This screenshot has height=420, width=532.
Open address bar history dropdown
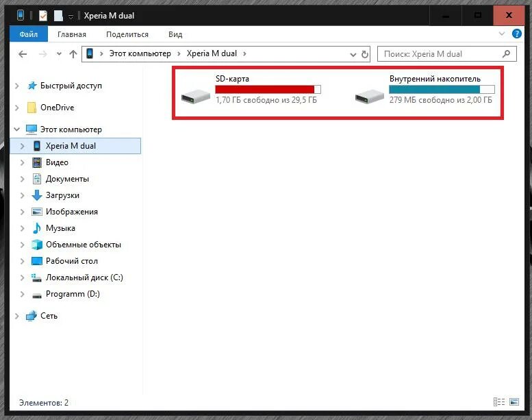point(353,54)
